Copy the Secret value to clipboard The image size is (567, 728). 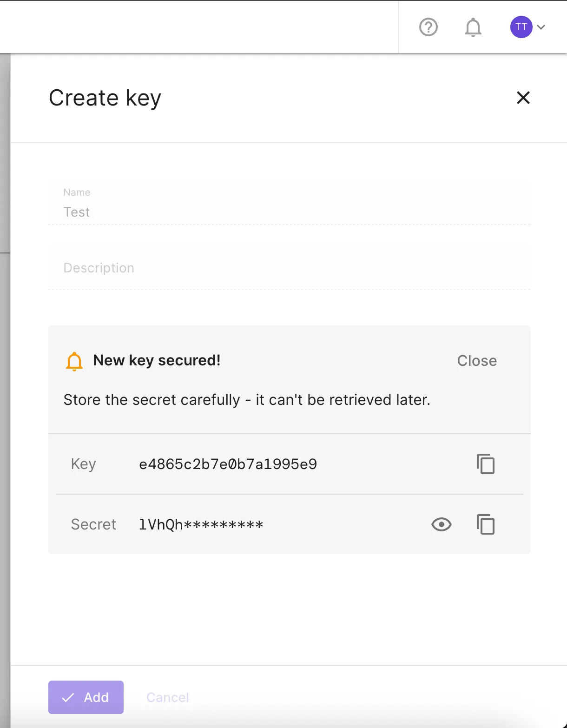click(486, 524)
